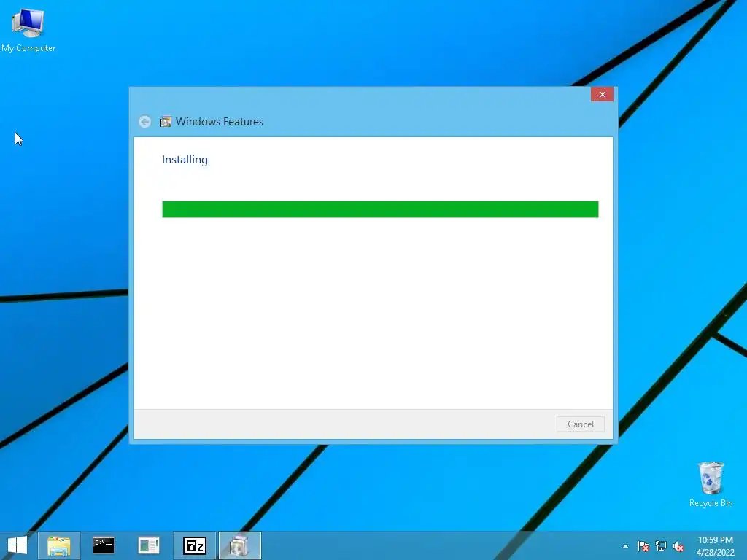Show hidden system tray icons

click(625, 546)
